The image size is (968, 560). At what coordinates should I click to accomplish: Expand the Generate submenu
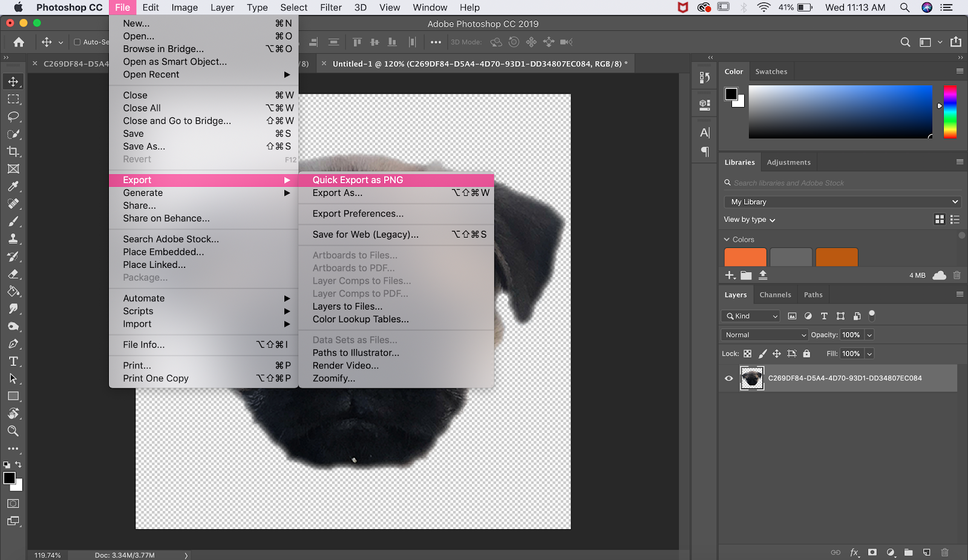pyautogui.click(x=204, y=193)
